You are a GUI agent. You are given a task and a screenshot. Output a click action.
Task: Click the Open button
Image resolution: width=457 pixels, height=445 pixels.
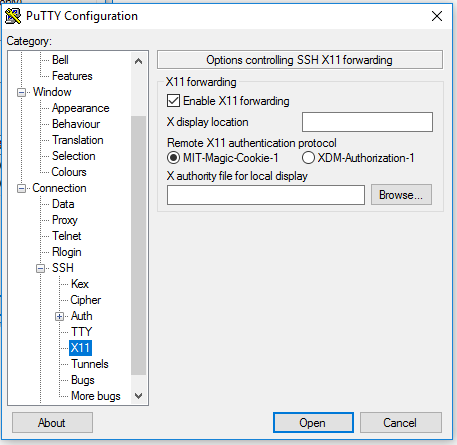313,423
